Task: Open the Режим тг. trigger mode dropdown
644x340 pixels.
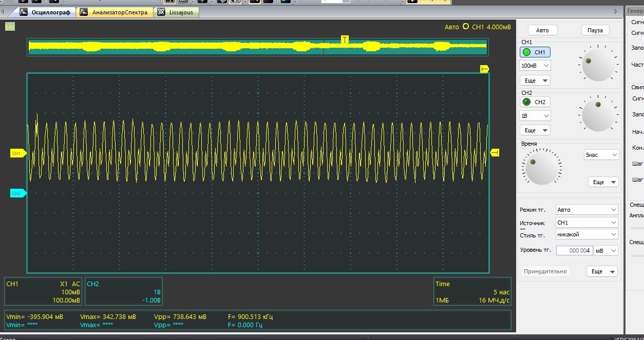Action: (587, 210)
